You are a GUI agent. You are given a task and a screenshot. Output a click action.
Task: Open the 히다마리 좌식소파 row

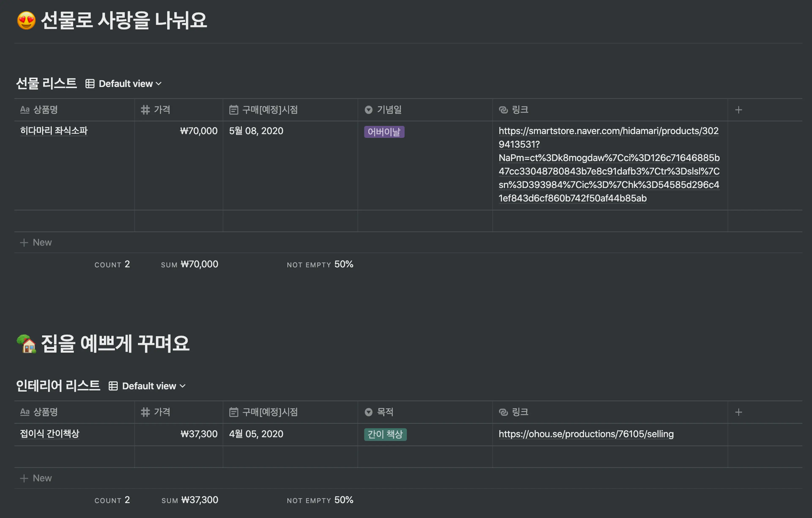[x=54, y=131]
